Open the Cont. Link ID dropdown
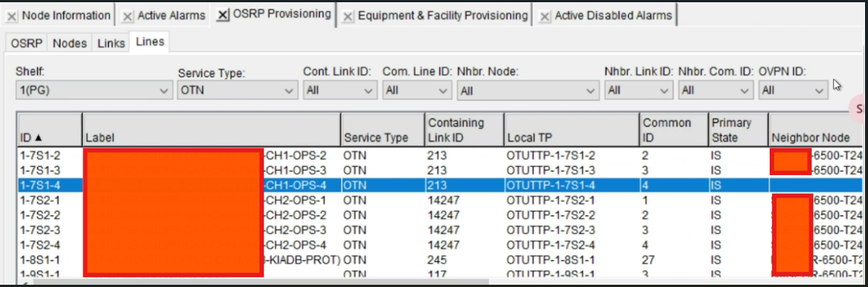 pos(340,90)
